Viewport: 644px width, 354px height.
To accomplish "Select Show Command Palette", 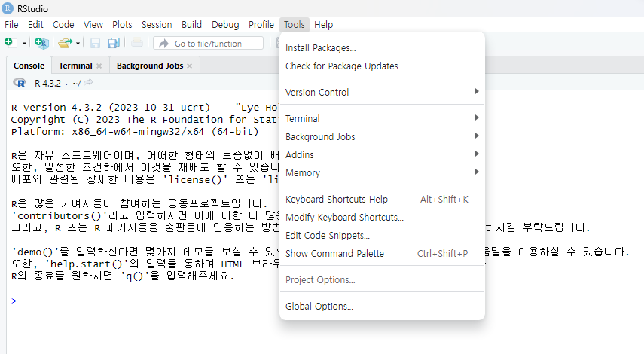I will [x=382, y=253].
